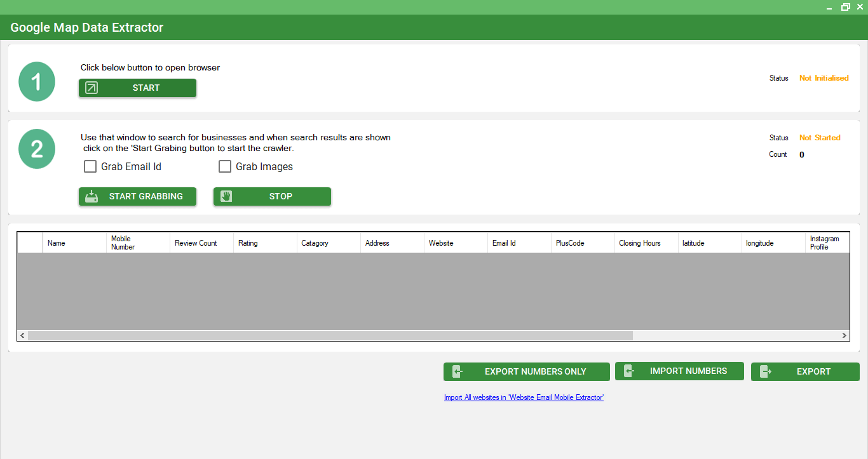Enable the Grab Email Id checkbox
868x459 pixels.
(90, 167)
